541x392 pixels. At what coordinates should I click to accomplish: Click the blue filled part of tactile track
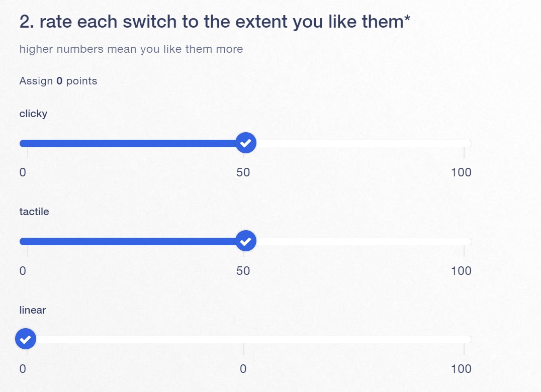point(126,241)
